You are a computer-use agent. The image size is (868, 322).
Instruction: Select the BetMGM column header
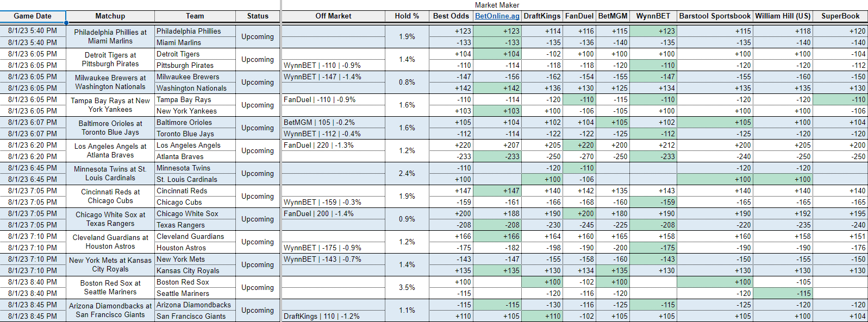coord(613,16)
